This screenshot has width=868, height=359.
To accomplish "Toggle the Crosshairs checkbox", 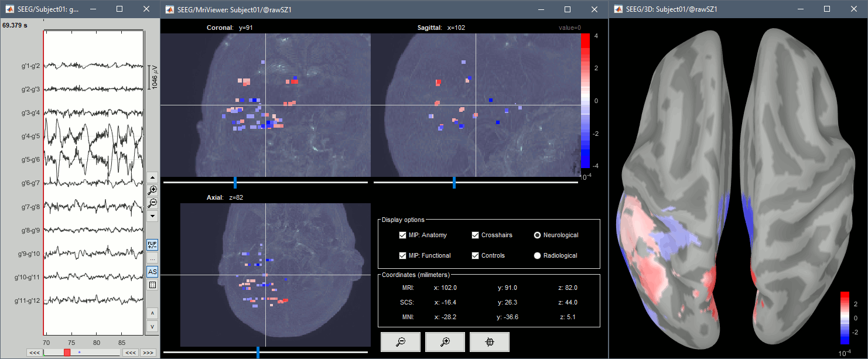I will click(x=476, y=235).
